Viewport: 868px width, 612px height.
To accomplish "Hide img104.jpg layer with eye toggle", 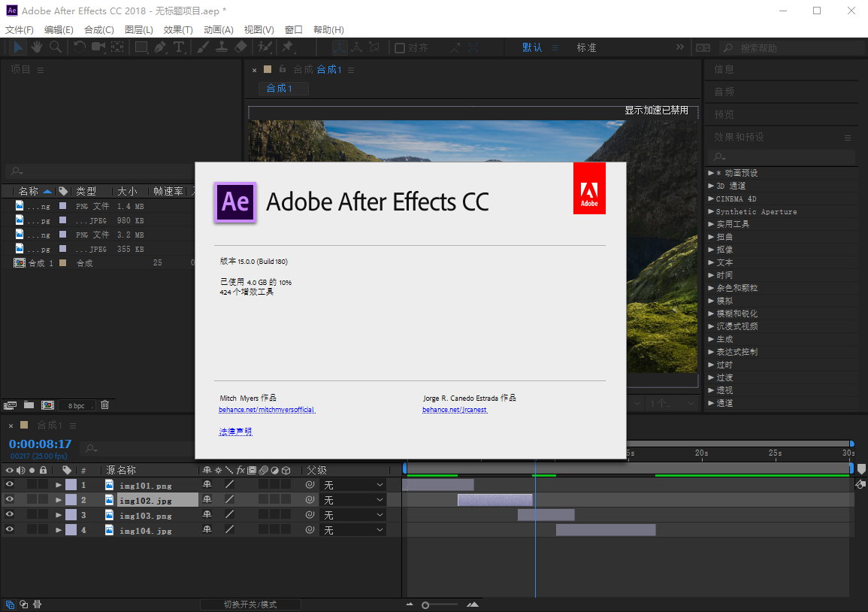I will click(10, 529).
